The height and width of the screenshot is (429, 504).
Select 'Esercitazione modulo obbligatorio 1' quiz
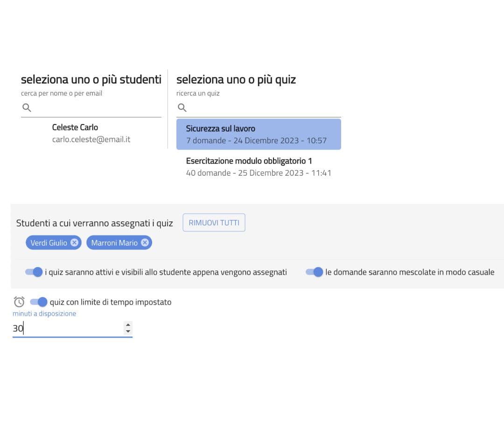click(x=259, y=166)
